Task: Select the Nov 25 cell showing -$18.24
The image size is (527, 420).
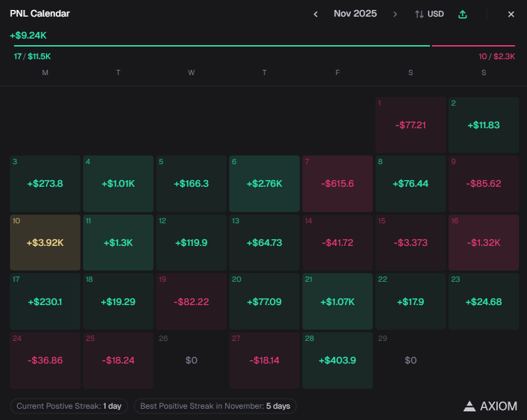Action: point(118,360)
